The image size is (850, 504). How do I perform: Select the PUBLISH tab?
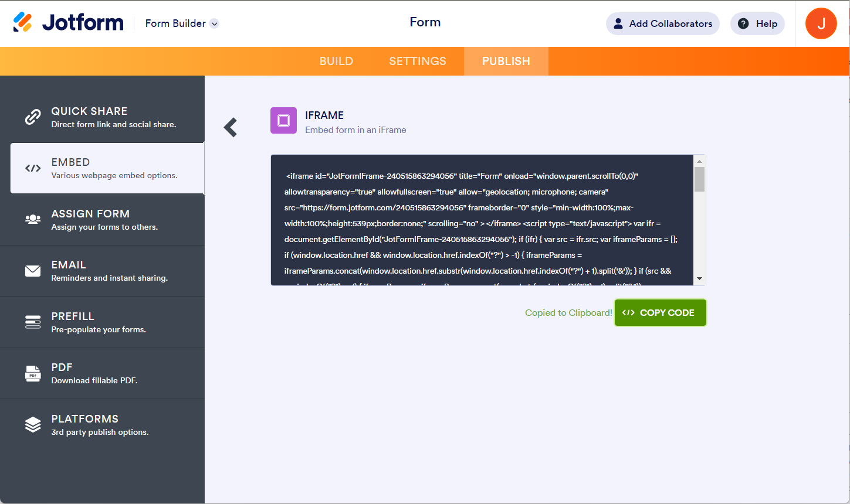coord(506,61)
